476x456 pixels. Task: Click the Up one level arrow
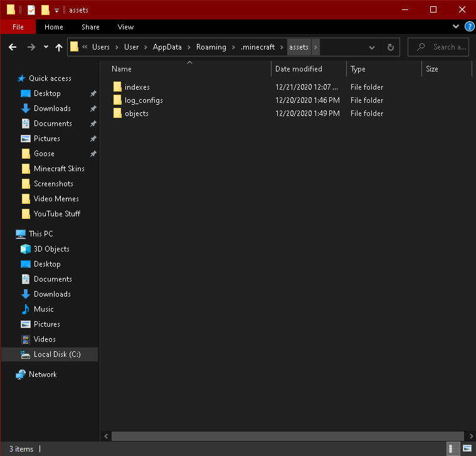[59, 47]
